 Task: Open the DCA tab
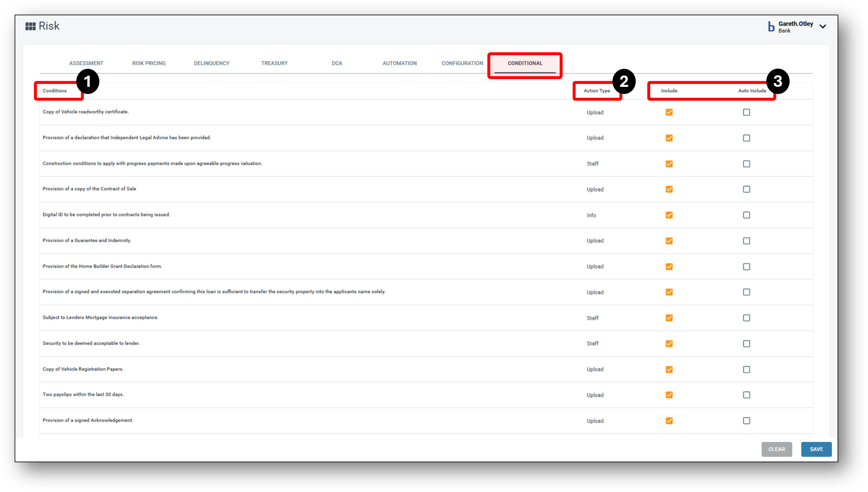click(x=337, y=63)
